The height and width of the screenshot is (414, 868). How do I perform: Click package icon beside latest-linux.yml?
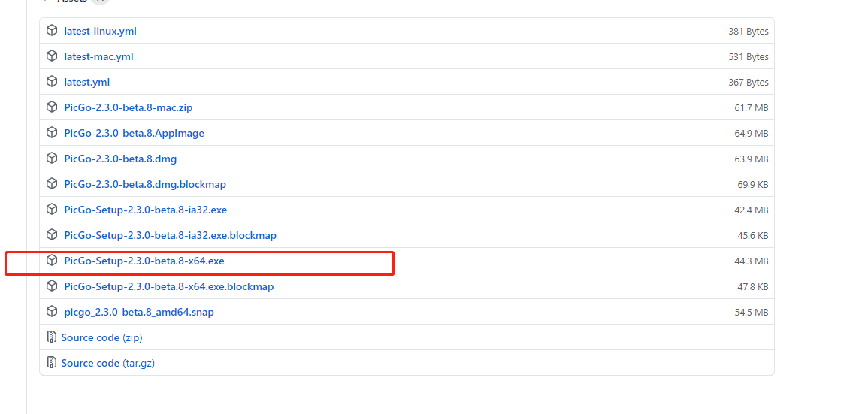[52, 31]
